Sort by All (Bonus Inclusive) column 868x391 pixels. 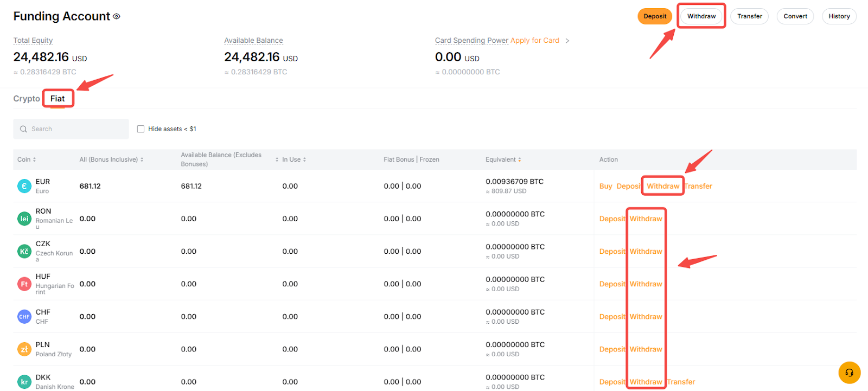click(x=142, y=159)
